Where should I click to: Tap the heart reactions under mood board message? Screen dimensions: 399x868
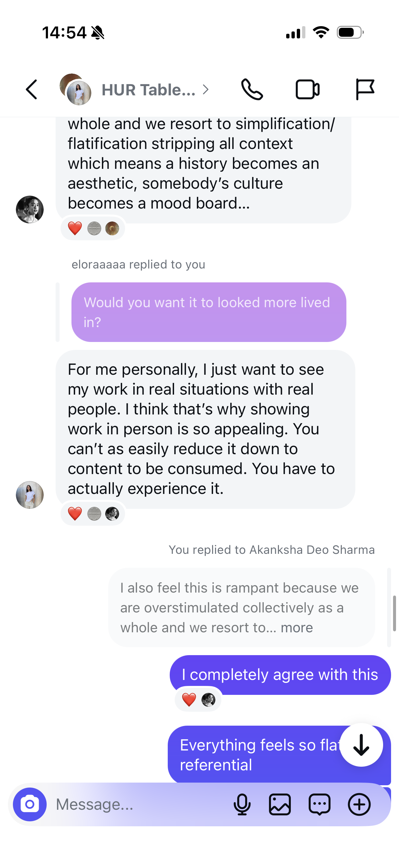click(x=93, y=228)
